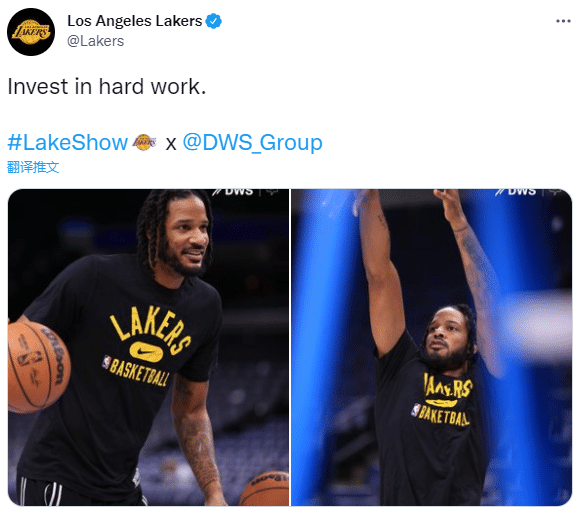
Task: Click the "Invest in hard work." tweet text
Action: click(107, 87)
